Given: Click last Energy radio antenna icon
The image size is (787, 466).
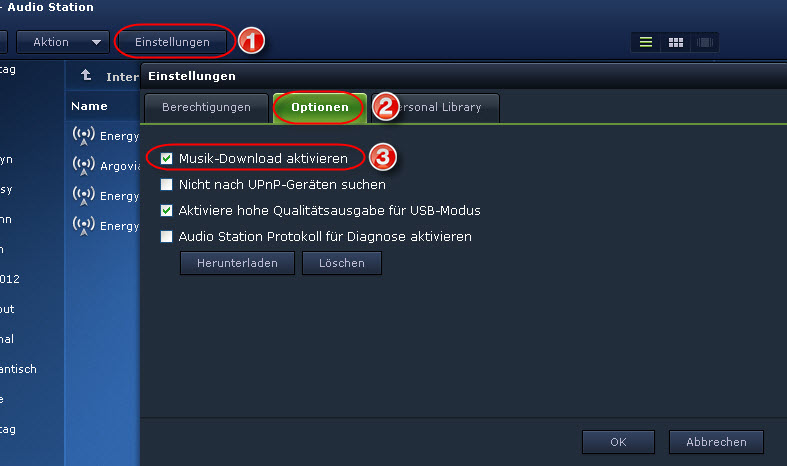Looking at the screenshot, I should pos(83,225).
